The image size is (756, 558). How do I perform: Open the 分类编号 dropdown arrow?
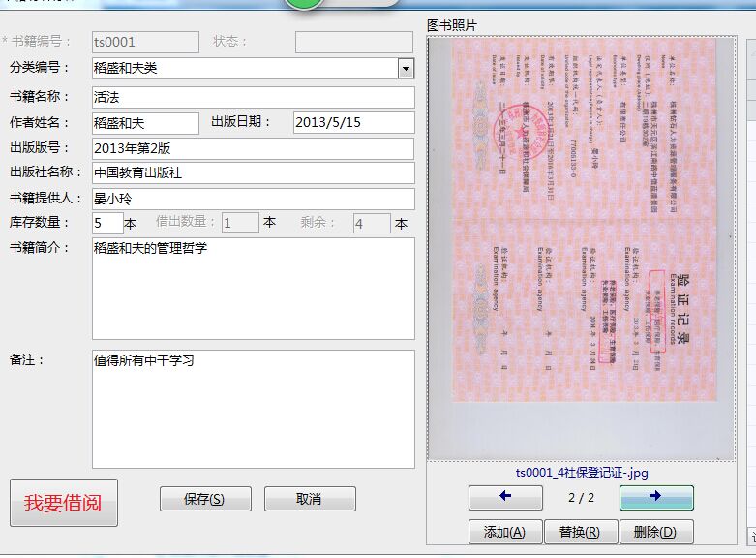tap(406, 68)
